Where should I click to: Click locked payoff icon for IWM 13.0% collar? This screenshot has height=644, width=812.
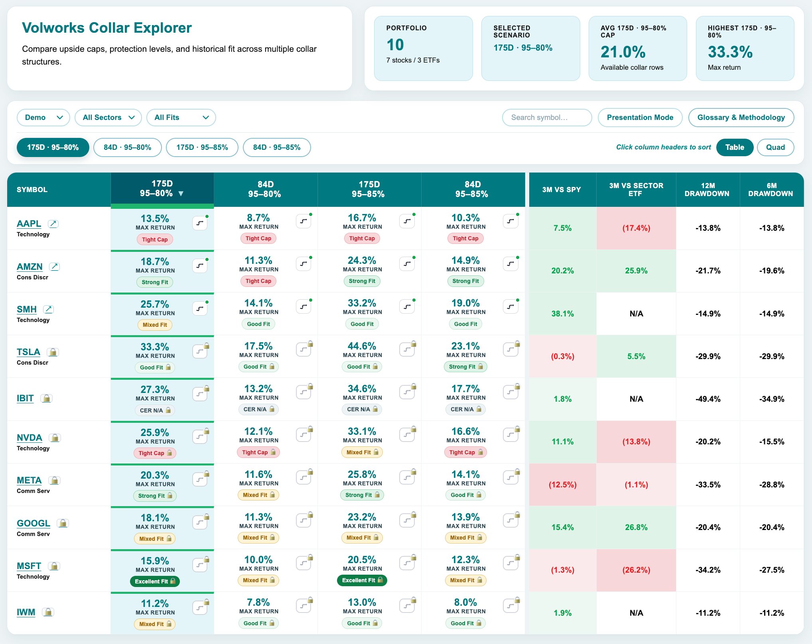coord(407,606)
